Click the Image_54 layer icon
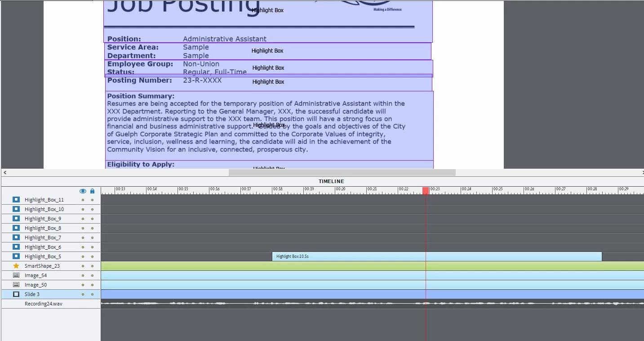This screenshot has width=644, height=341. (x=16, y=275)
